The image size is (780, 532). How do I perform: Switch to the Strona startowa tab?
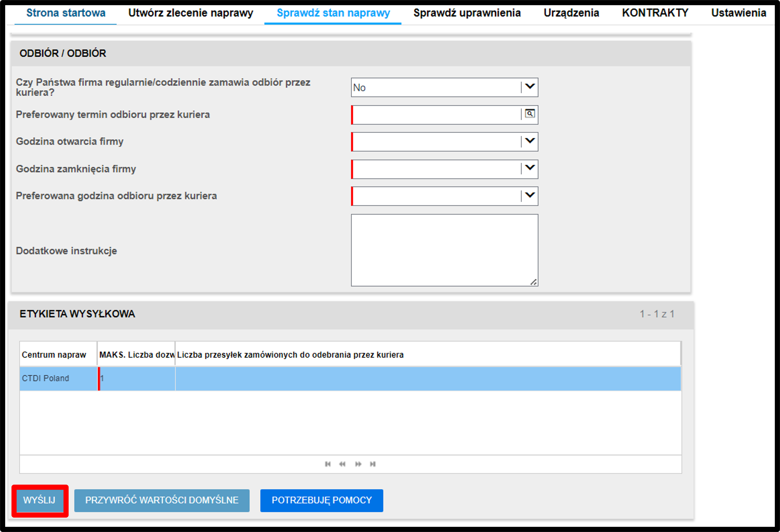66,13
